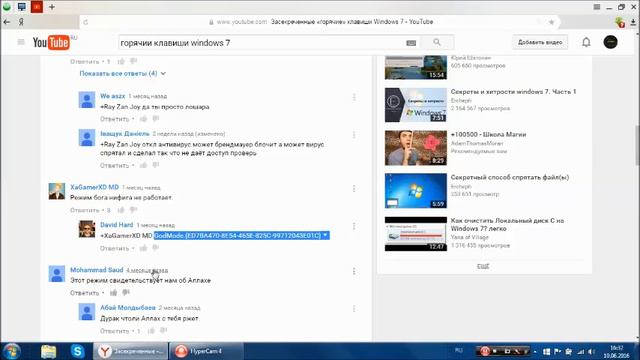This screenshot has width=640, height=360.
Task: Open a new browser tab with plus
Action: point(52,7)
